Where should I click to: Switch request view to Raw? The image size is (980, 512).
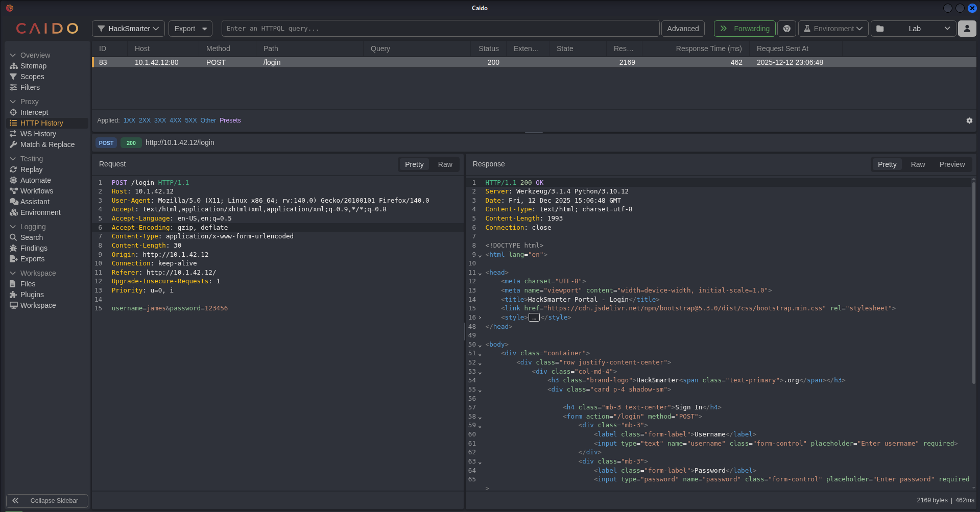tap(444, 164)
